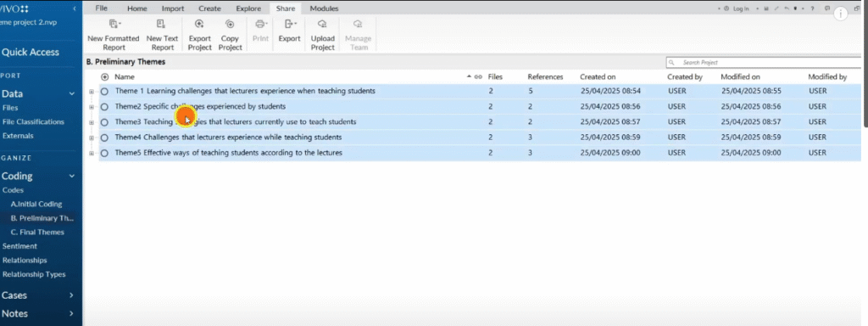Viewport: 868px width, 326px height.
Task: Select row Theme4 Challenges that lecturers experience
Action: [x=480, y=138]
